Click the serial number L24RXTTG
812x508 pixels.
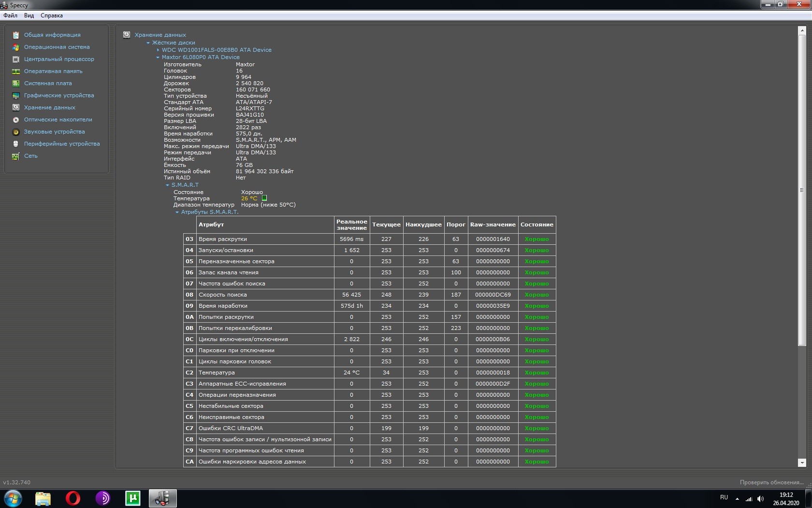(x=250, y=108)
